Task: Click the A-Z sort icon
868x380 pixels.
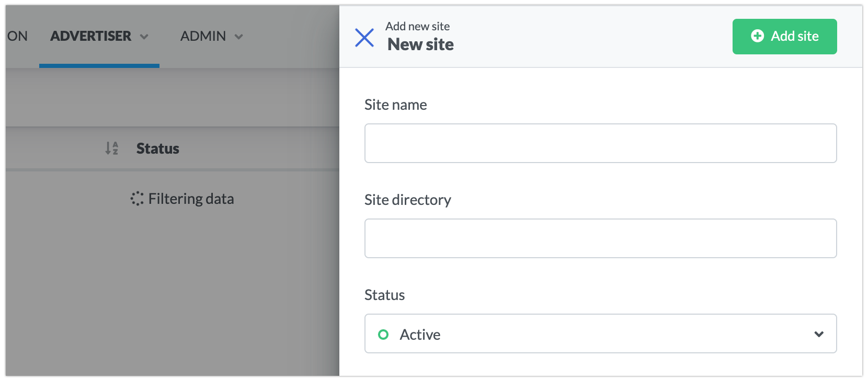Action: click(112, 148)
